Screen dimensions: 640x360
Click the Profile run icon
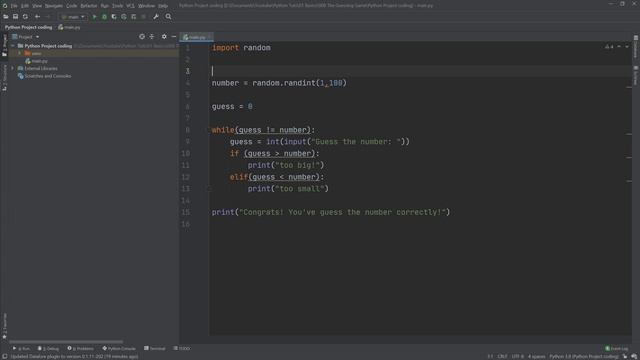pyautogui.click(x=124, y=17)
